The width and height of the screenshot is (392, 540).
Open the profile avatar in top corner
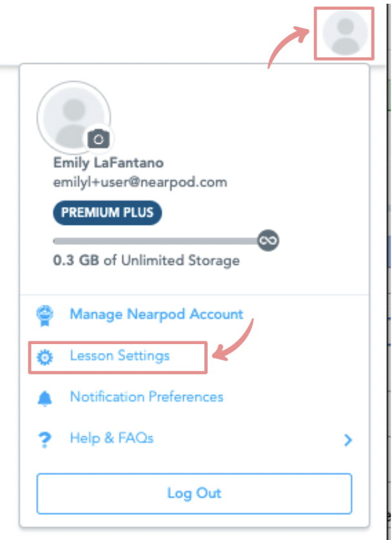345,33
